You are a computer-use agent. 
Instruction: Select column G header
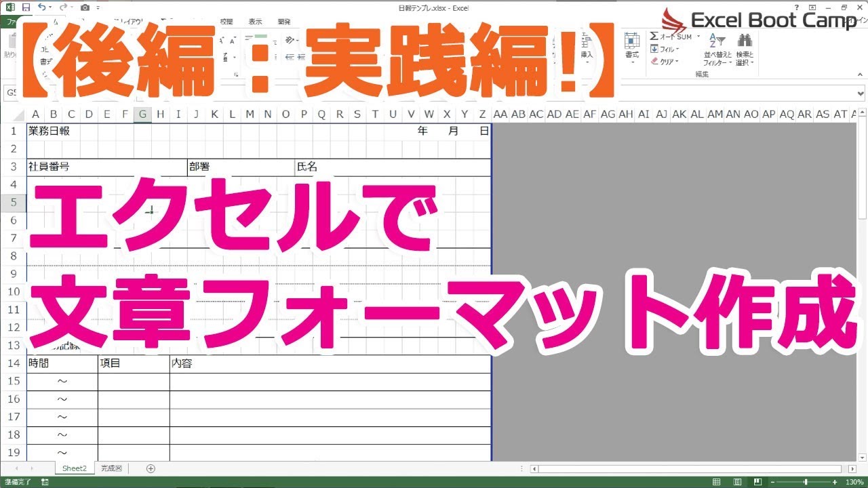coord(142,115)
